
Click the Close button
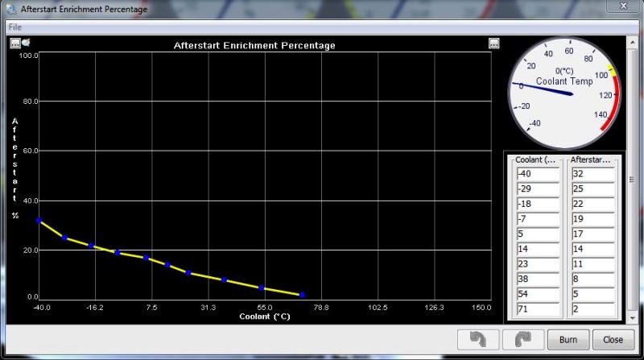[x=613, y=340]
